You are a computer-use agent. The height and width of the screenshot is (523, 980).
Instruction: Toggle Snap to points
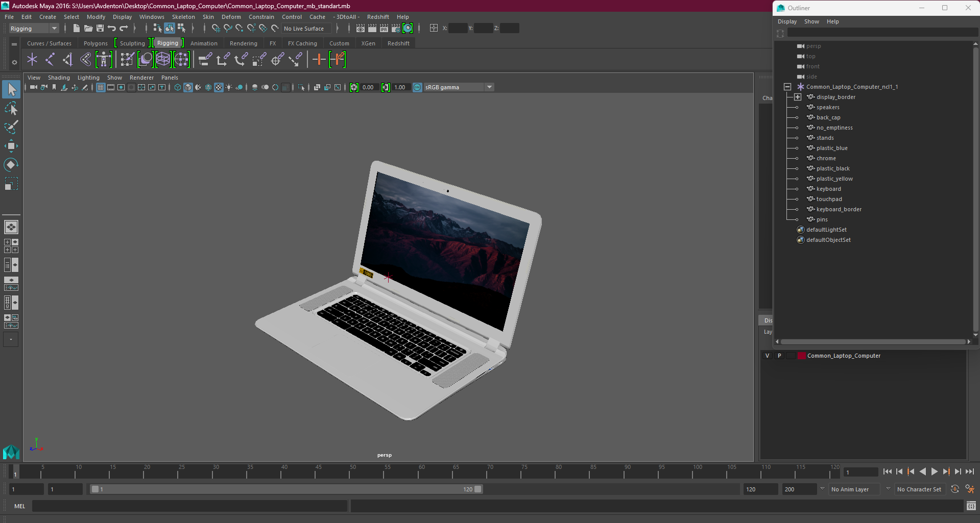(240, 29)
